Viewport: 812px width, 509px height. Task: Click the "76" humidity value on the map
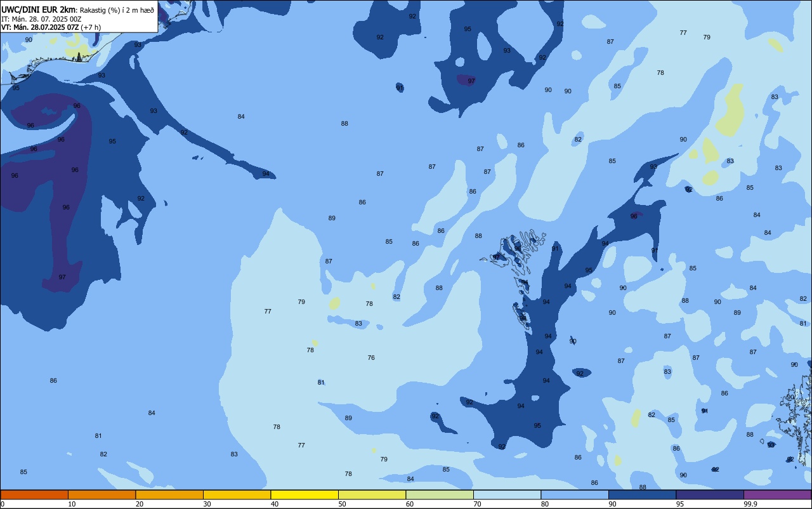[x=371, y=357]
